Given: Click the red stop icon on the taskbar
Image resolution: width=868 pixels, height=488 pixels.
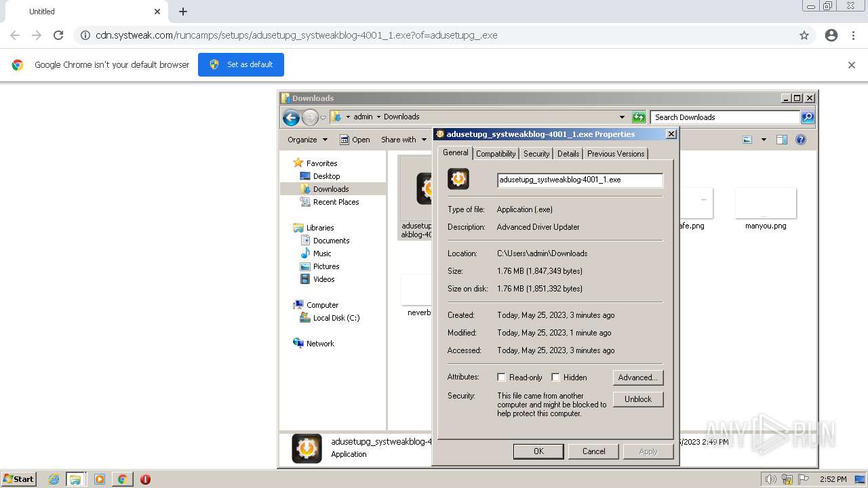Looking at the screenshot, I should pyautogui.click(x=145, y=479).
